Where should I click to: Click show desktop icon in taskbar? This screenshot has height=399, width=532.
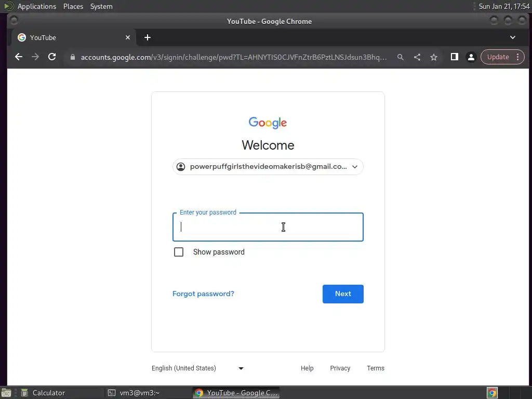pos(6,393)
